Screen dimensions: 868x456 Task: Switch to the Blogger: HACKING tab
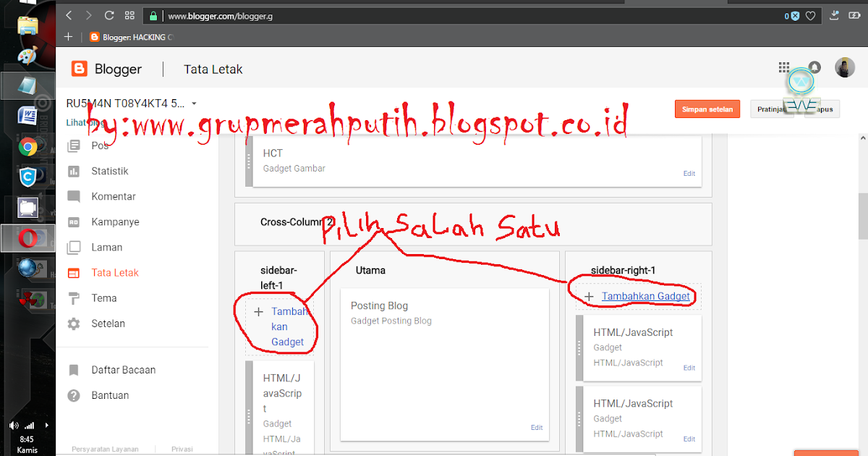pos(132,37)
